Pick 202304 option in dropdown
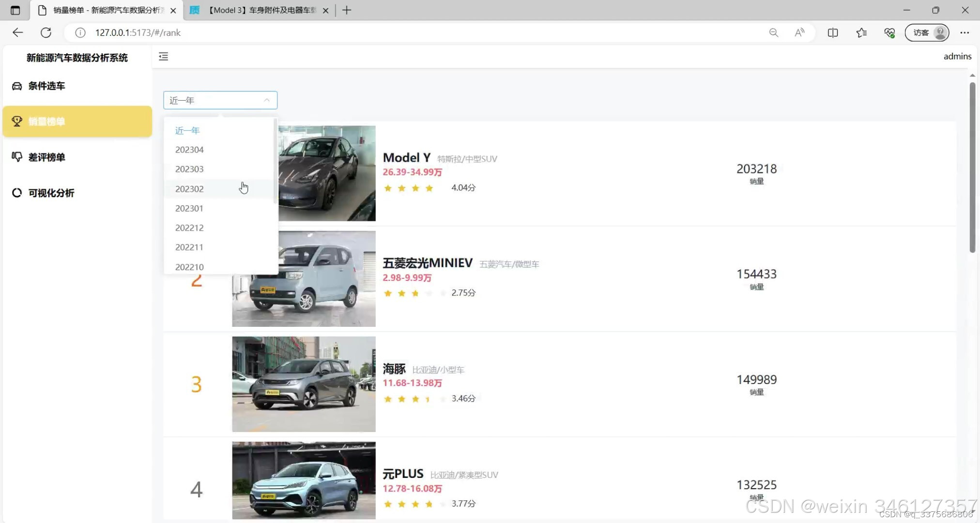 tap(189, 150)
